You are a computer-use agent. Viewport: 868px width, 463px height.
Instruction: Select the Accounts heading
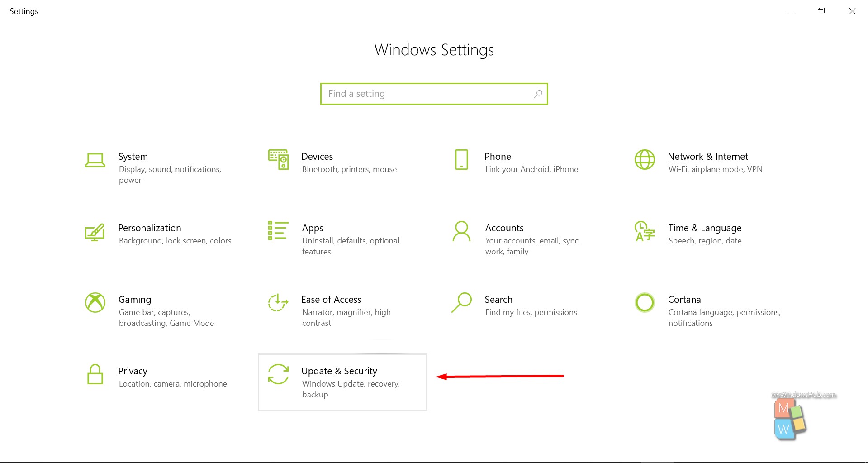point(504,228)
